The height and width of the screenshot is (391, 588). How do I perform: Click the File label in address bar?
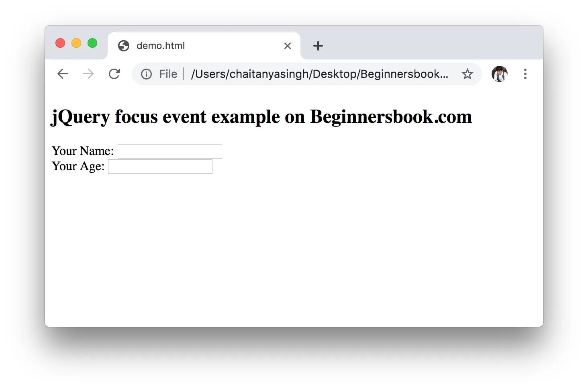(x=168, y=74)
